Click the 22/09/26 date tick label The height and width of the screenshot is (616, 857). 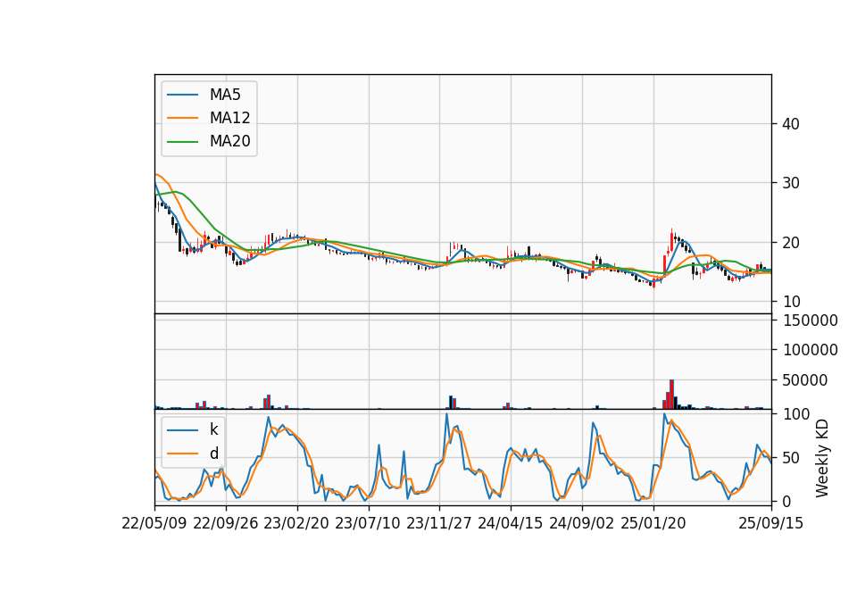pos(226,523)
